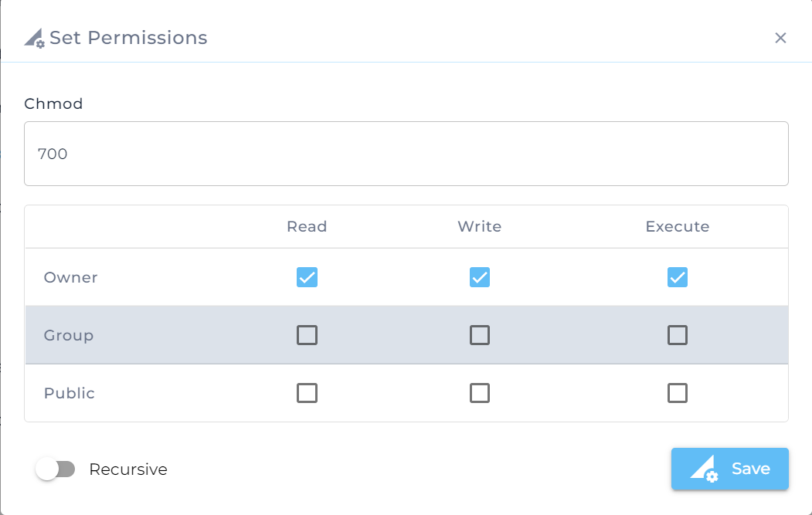The image size is (812, 515).
Task: Click the Set Permissions title icon
Action: [34, 39]
